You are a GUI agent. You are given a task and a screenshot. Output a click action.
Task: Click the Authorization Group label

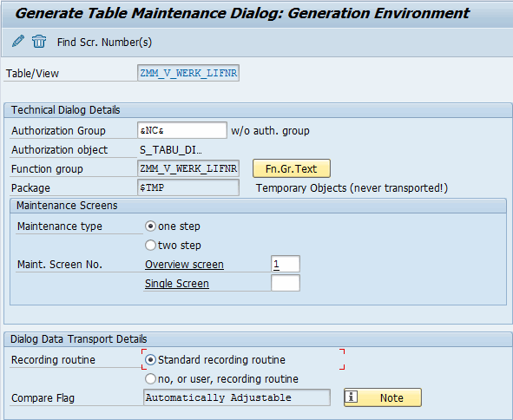pyautogui.click(x=58, y=131)
